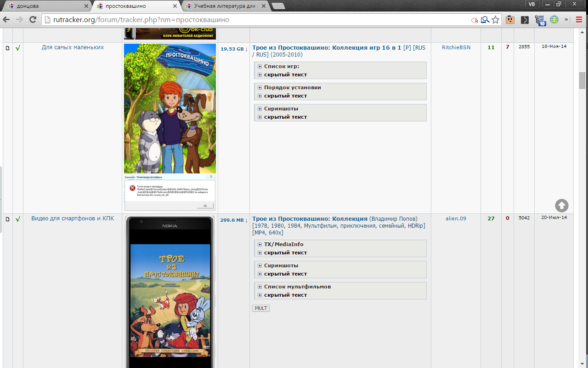Open the tree extension with badge 10
The width and height of the screenshot is (588, 368).
(540, 20)
